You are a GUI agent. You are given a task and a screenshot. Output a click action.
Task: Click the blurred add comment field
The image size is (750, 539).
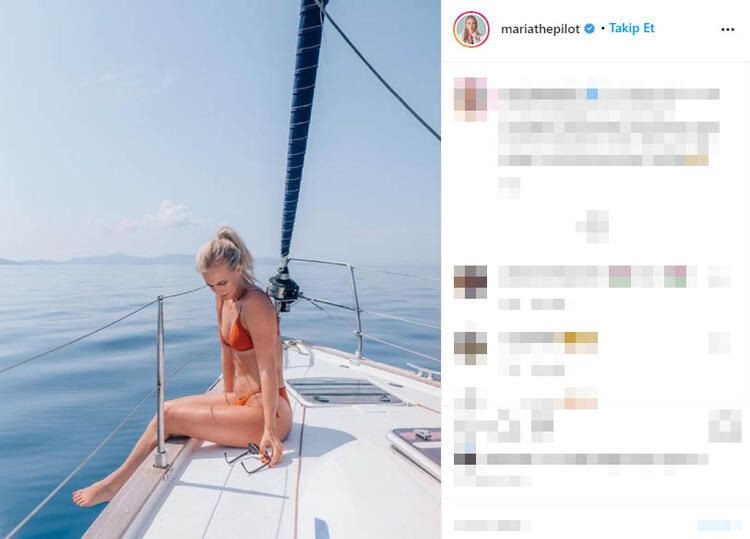click(x=493, y=525)
